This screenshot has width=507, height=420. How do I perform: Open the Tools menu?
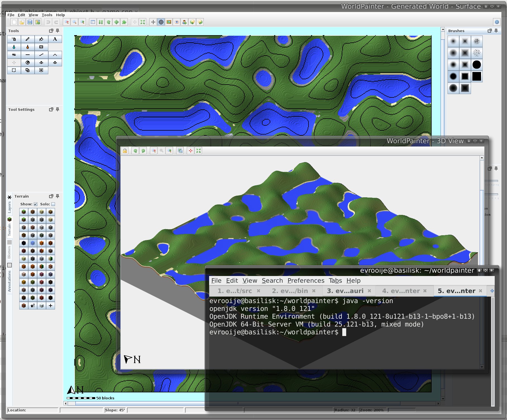click(47, 15)
